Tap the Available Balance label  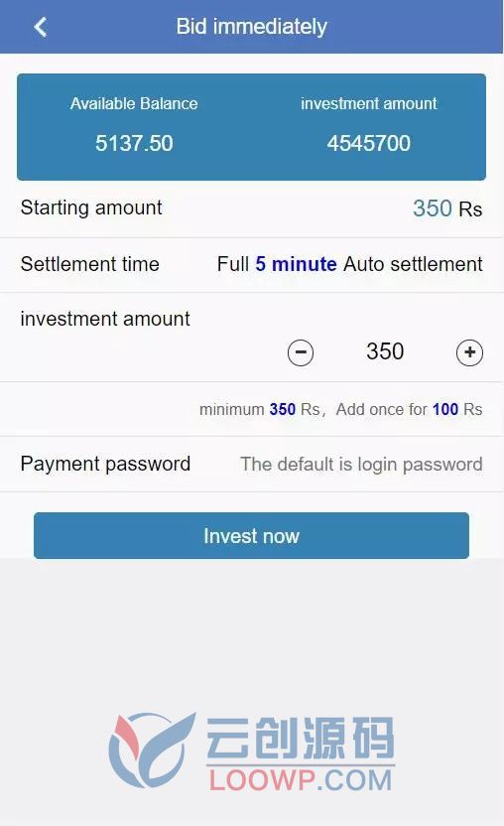[x=134, y=103]
